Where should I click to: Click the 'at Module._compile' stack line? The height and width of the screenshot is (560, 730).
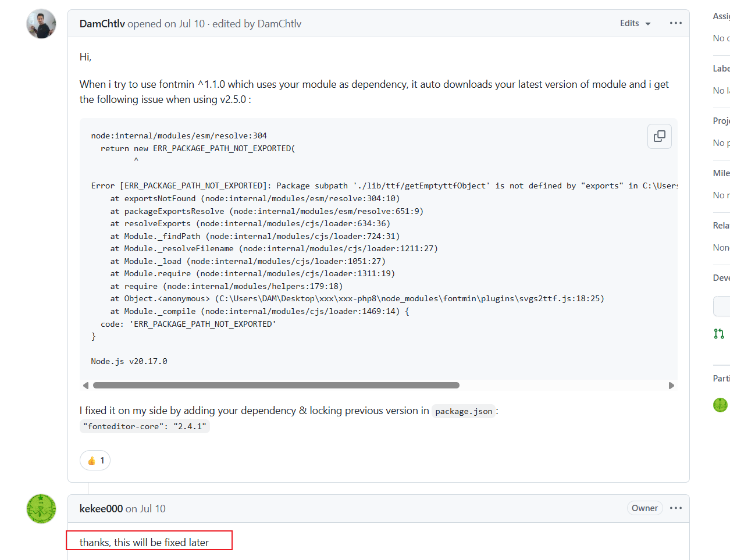260,311
